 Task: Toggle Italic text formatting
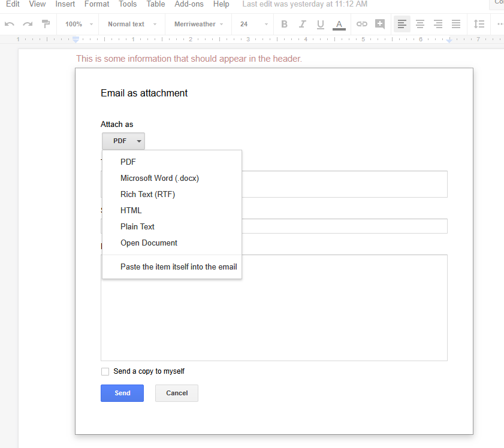(302, 24)
